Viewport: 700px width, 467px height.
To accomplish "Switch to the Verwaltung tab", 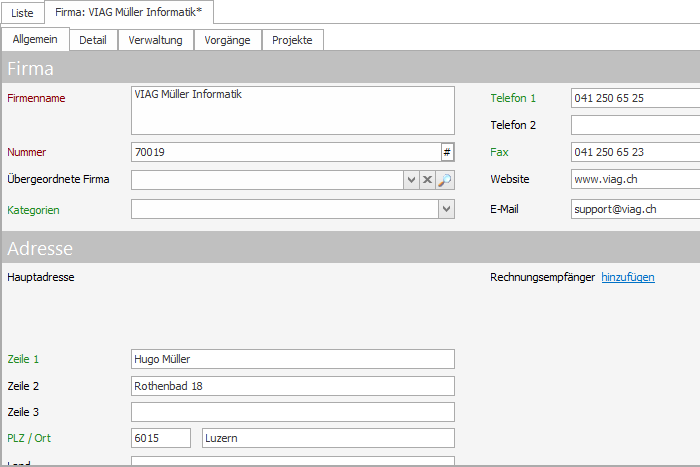I will click(x=155, y=40).
